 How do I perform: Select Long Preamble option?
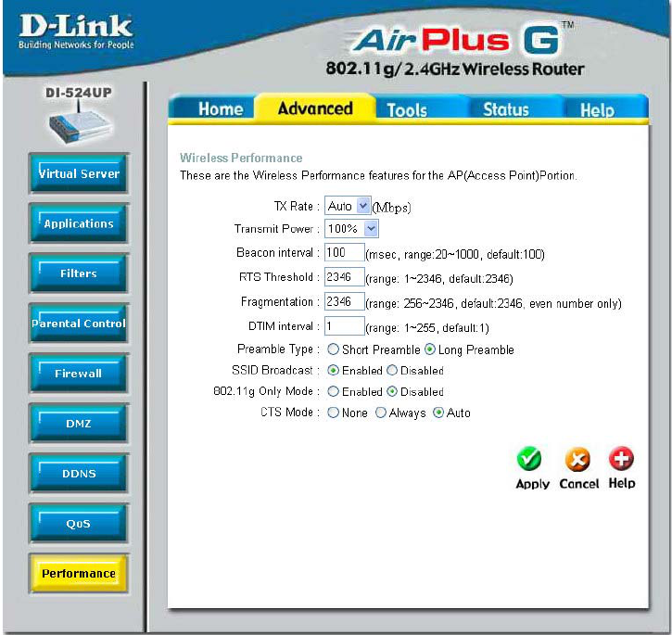[x=430, y=349]
